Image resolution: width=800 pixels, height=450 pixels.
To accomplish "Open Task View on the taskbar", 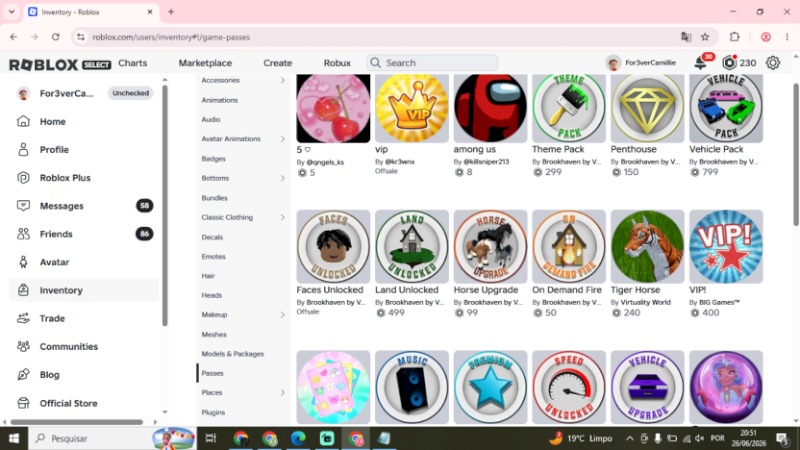I will tap(210, 438).
